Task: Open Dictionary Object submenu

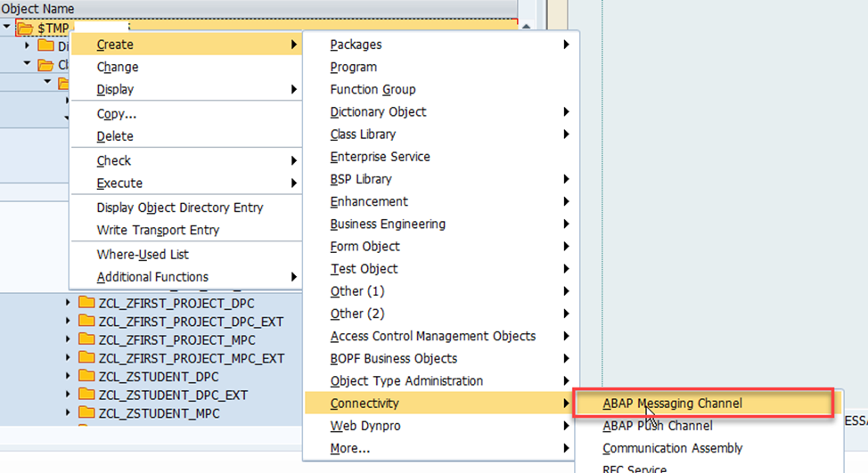Action: pos(440,111)
